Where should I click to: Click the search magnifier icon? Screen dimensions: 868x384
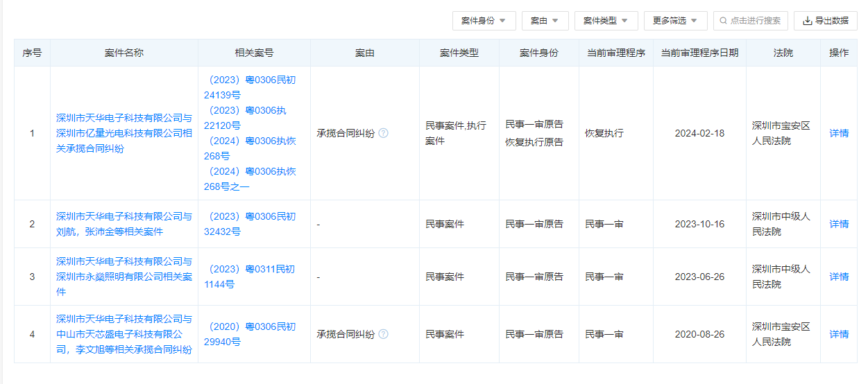click(x=724, y=21)
